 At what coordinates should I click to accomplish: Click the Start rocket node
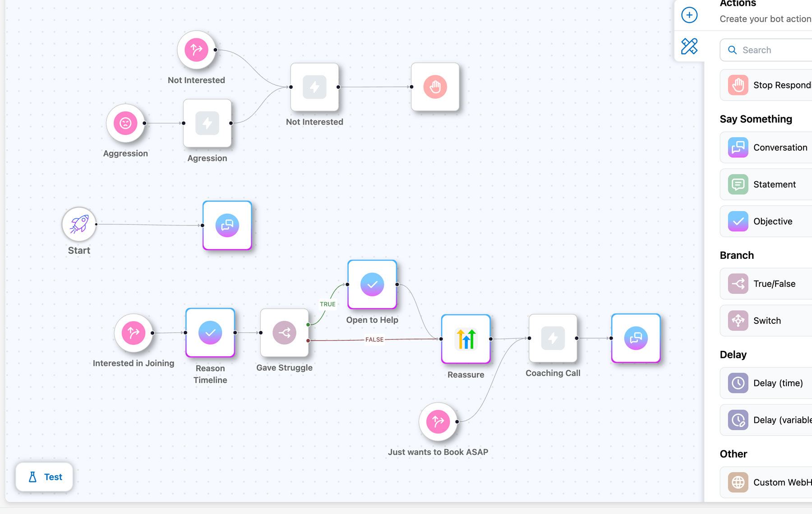[79, 224]
